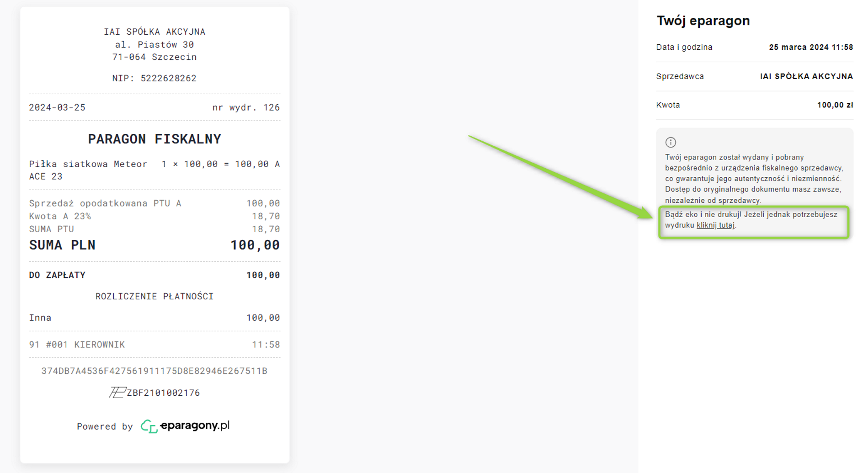Click the info circle icon
The height and width of the screenshot is (473, 868).
[x=671, y=142]
